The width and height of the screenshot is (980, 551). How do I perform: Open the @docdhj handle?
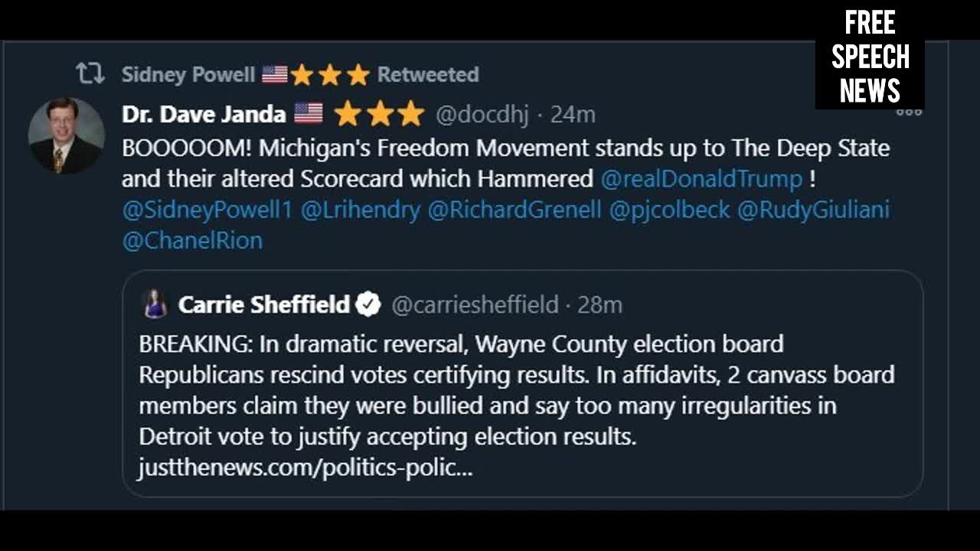tap(482, 114)
